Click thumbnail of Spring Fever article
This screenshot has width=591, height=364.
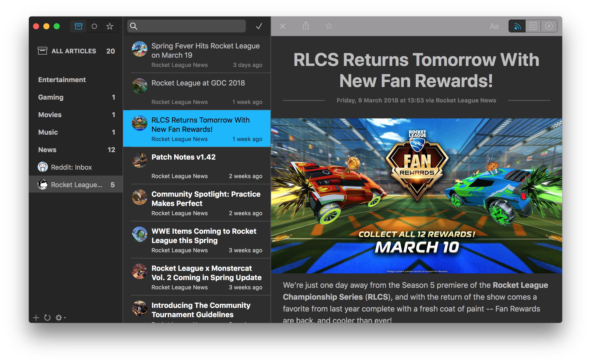(x=140, y=49)
